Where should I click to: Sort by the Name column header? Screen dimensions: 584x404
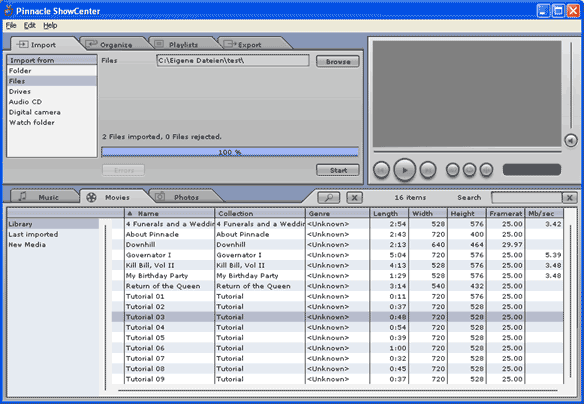169,213
